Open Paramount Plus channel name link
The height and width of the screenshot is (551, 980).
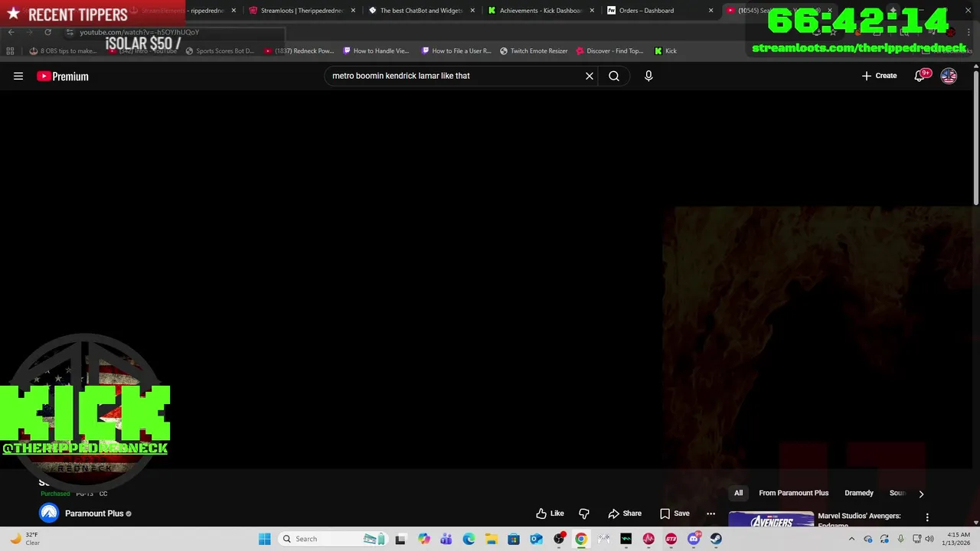(x=94, y=514)
